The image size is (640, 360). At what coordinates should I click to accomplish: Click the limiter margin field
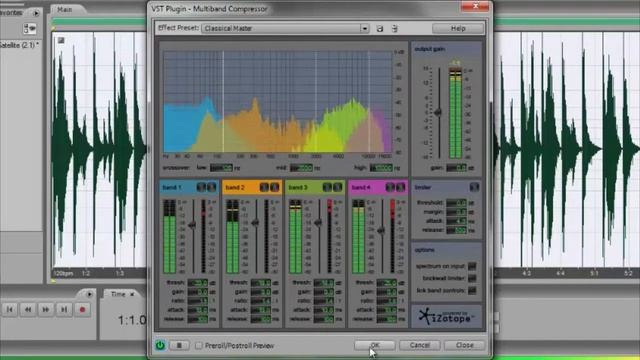point(456,212)
